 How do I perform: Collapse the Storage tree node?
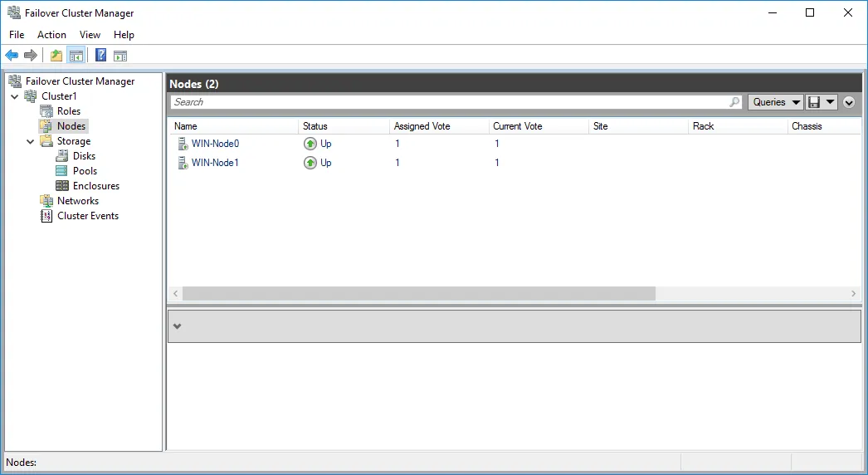(x=31, y=141)
